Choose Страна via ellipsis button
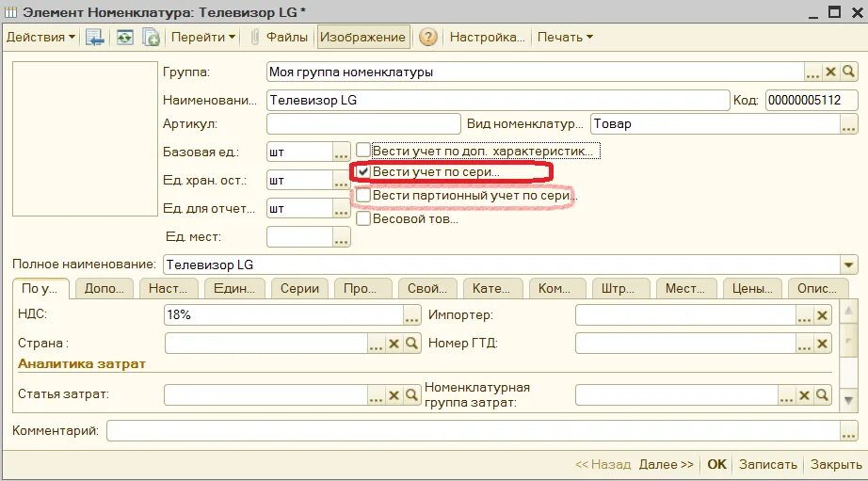Viewport: 868px width, 481px height. (376, 344)
